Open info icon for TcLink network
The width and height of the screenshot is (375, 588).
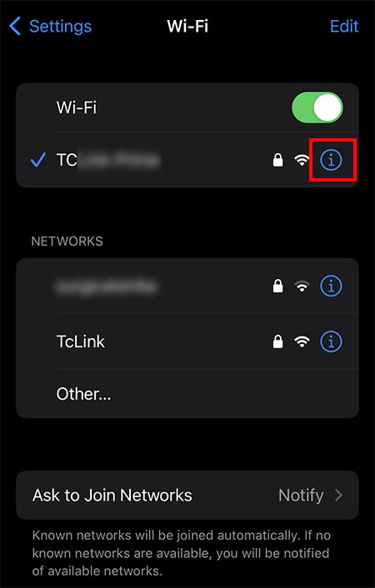331,341
